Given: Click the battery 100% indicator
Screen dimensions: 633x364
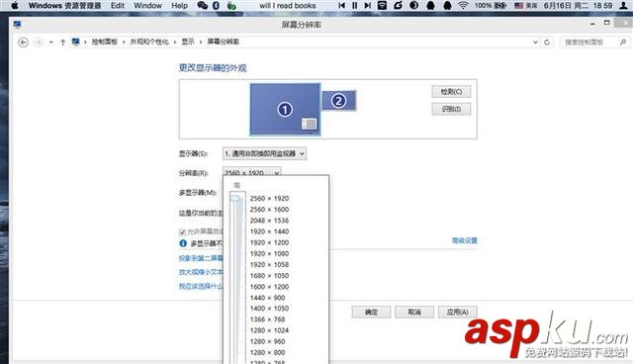Looking at the screenshot, I should (491, 6).
